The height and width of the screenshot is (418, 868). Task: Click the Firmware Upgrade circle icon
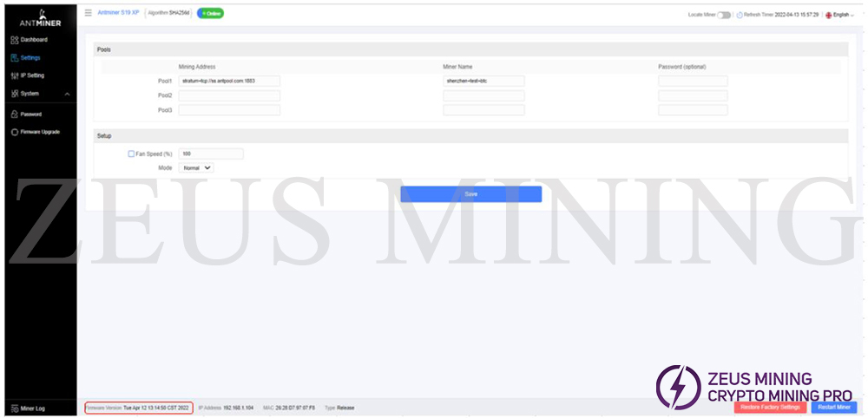pyautogui.click(x=14, y=132)
